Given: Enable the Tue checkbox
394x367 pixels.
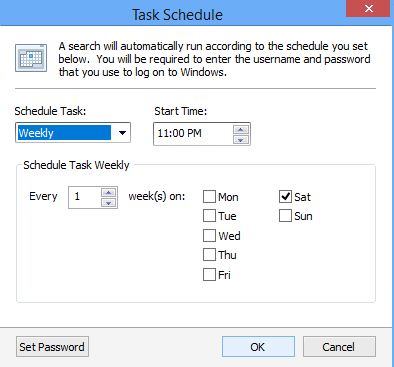Looking at the screenshot, I should [209, 216].
